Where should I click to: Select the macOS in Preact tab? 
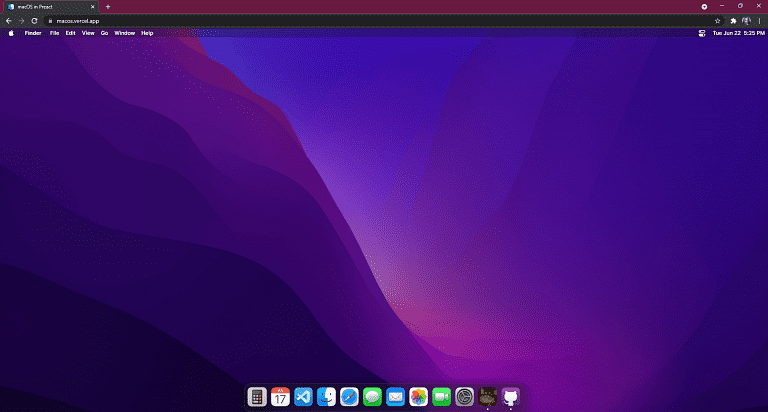(49, 7)
